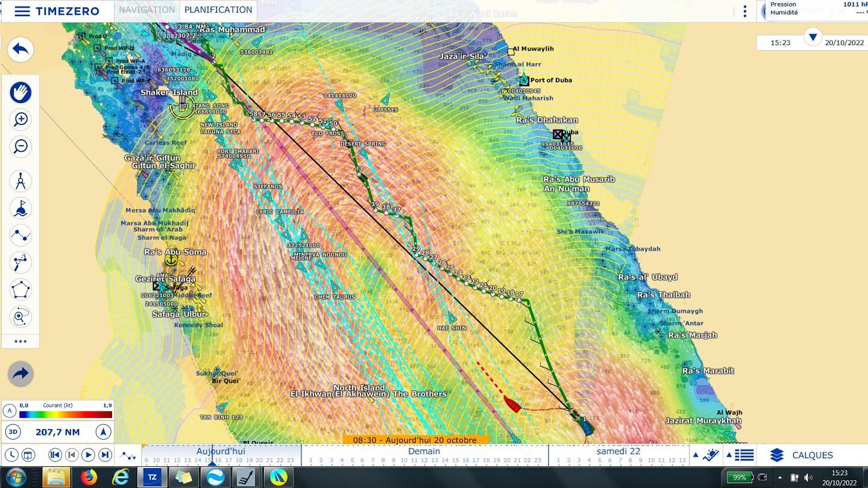The height and width of the screenshot is (488, 868).
Task: Toggle auto scale A on current legend
Action: [x=10, y=411]
